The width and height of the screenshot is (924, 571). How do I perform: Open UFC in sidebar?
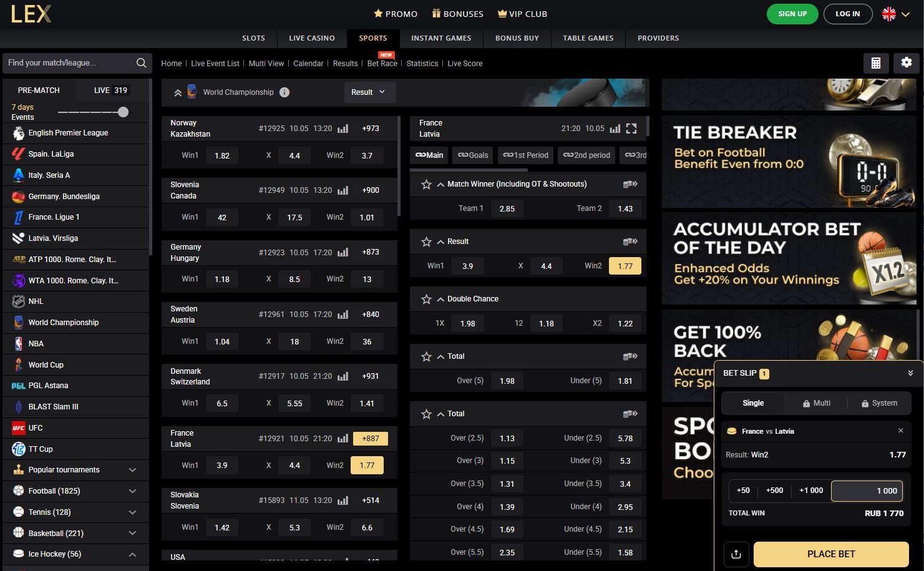point(75,428)
